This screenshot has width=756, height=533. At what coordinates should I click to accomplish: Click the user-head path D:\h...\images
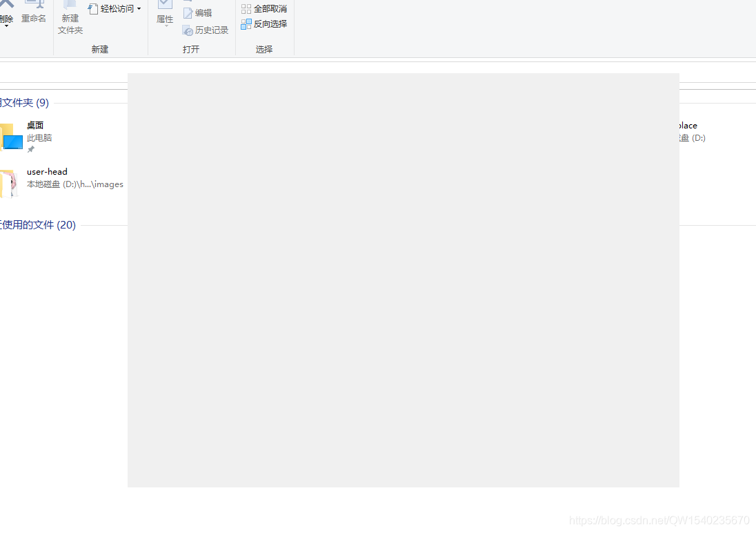point(74,184)
